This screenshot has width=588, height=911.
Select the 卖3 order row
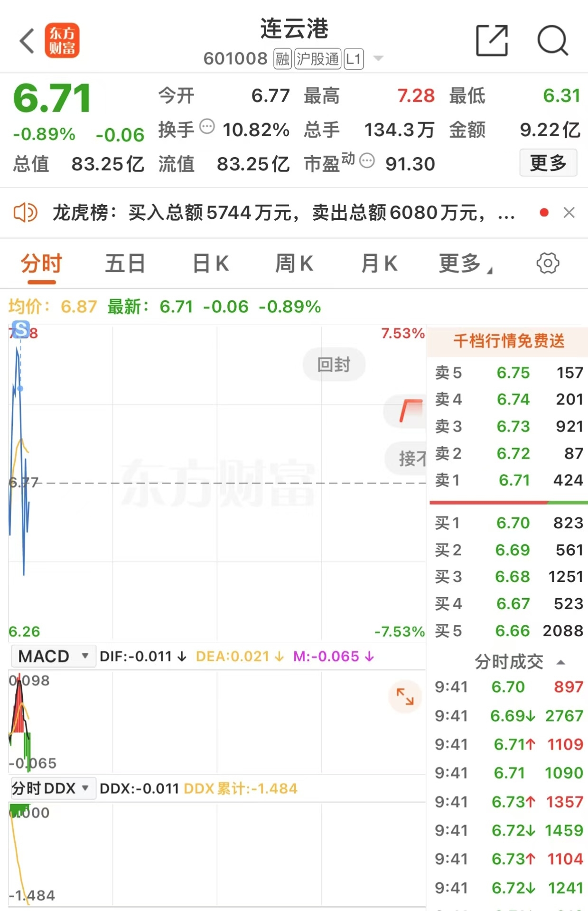[x=508, y=426]
